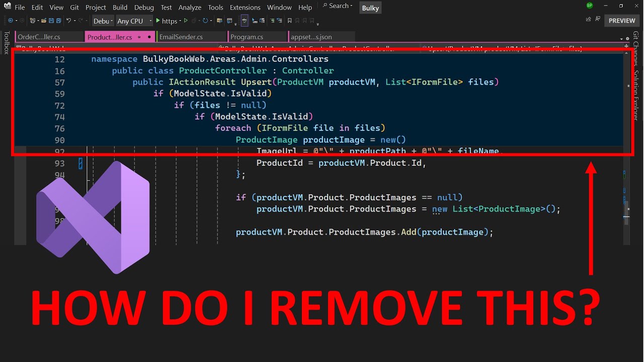Open the Debug menu
644x362 pixels.
tap(144, 8)
